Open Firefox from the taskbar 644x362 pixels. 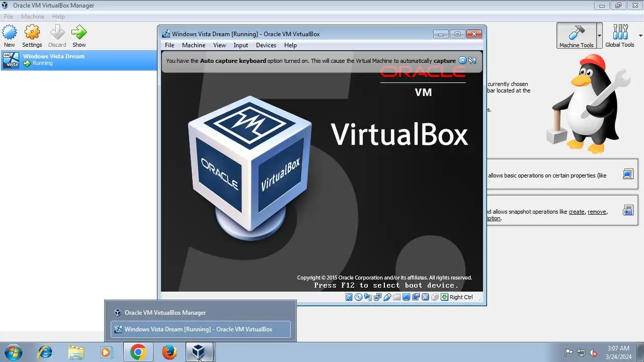[170, 352]
